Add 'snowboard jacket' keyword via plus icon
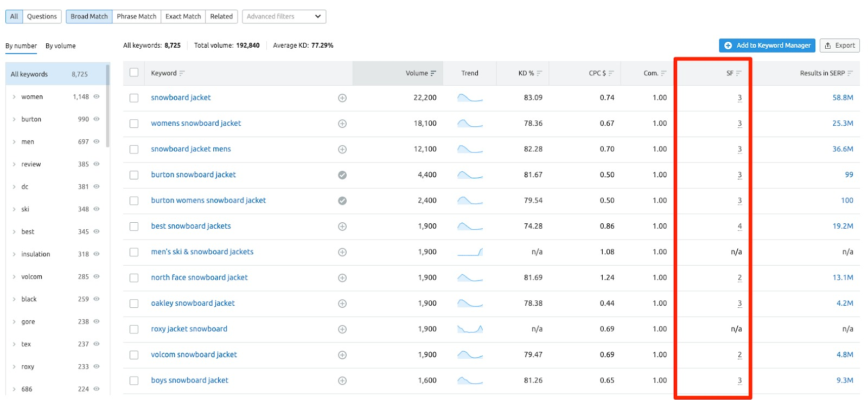Viewport: 868px width, 400px height. point(342,98)
